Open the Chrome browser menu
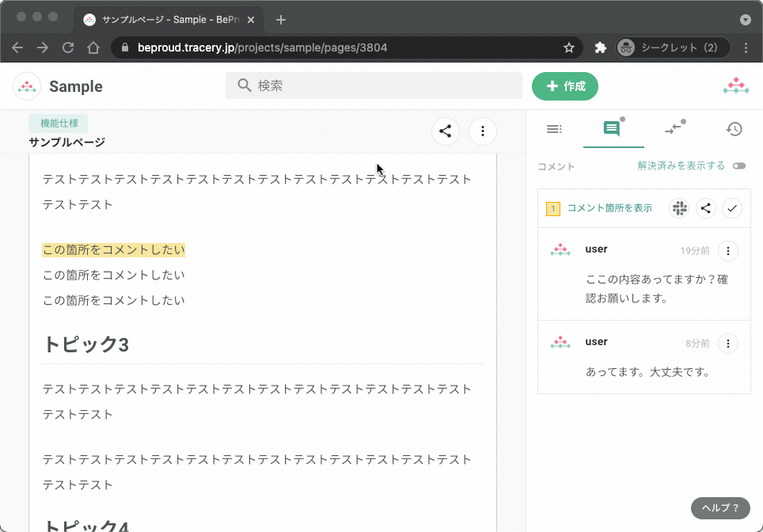This screenshot has height=532, width=763. pos(746,47)
